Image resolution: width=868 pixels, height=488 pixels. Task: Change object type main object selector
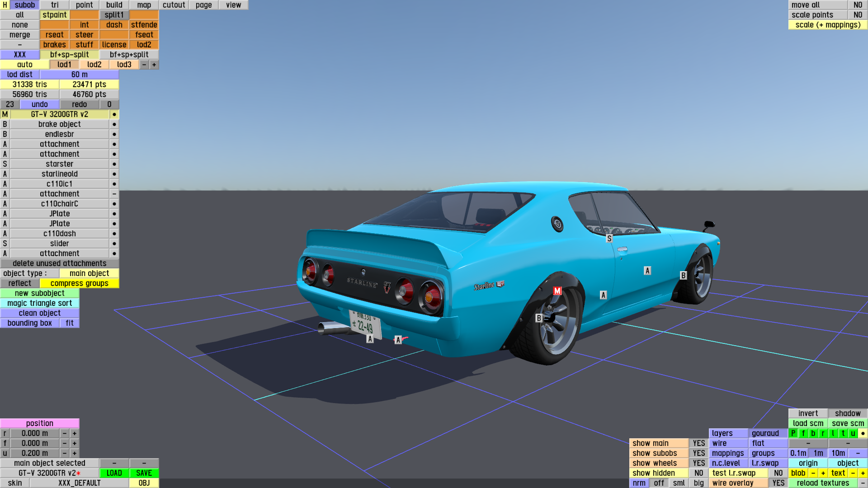tap(89, 273)
